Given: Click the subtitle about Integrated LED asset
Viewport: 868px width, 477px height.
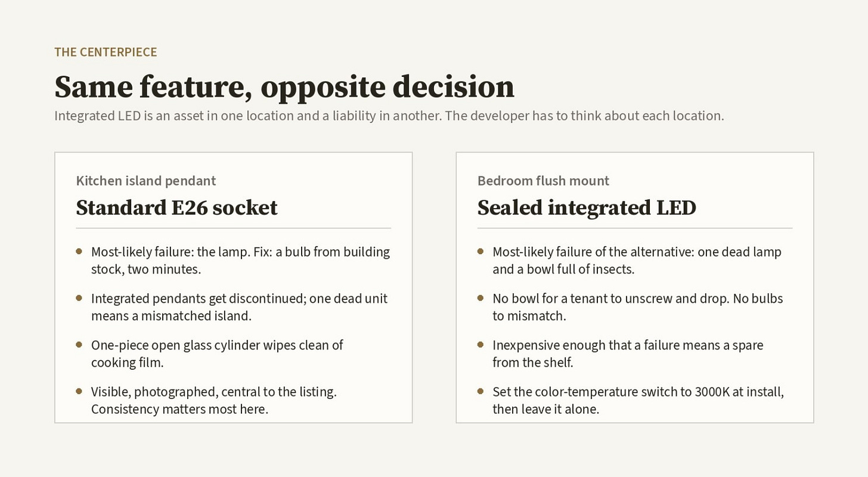Looking at the screenshot, I should pyautogui.click(x=389, y=116).
